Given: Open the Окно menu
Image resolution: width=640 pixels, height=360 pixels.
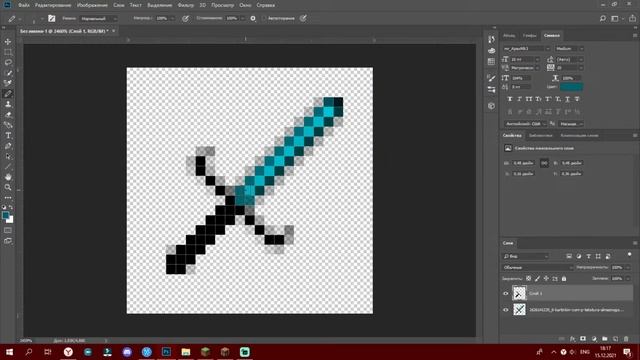Looking at the screenshot, I should 245,5.
